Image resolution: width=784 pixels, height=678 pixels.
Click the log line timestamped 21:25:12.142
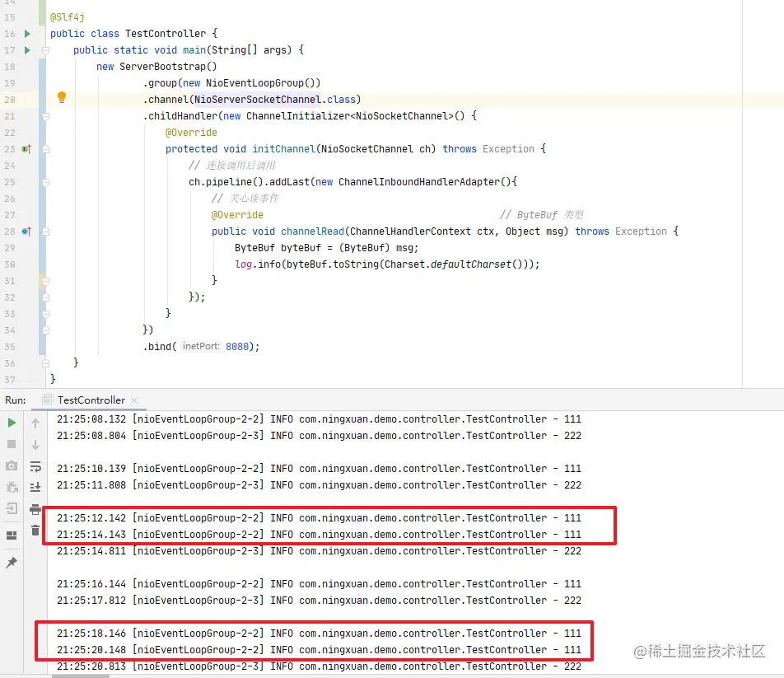click(x=319, y=518)
